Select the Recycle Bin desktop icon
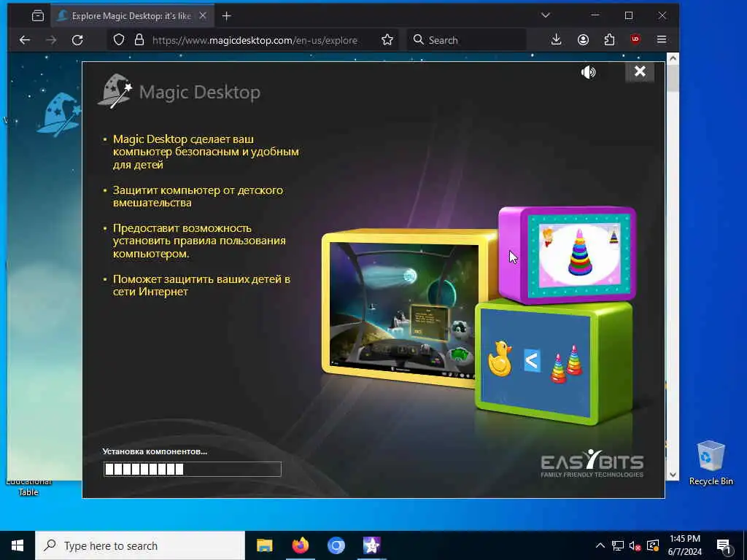The height and width of the screenshot is (560, 747). click(711, 462)
